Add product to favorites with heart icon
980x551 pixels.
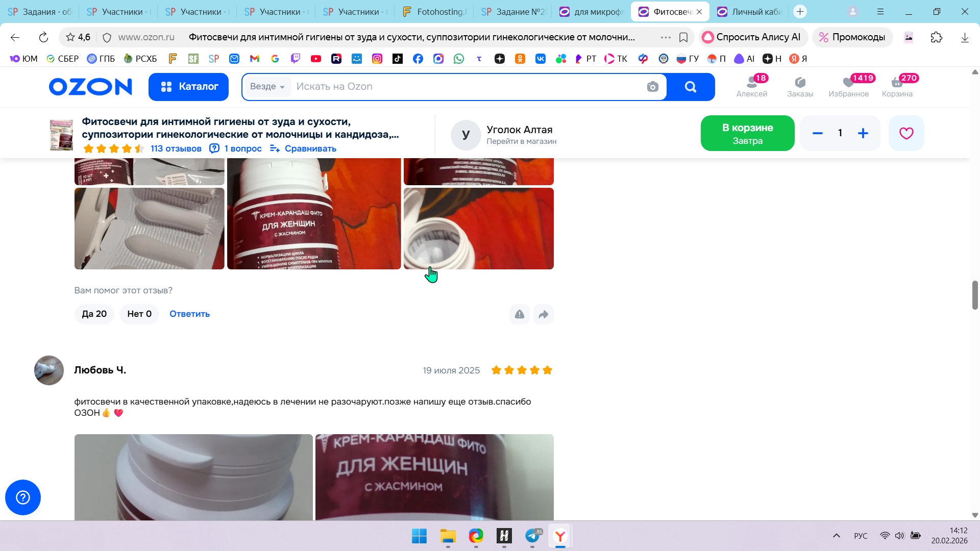point(906,133)
